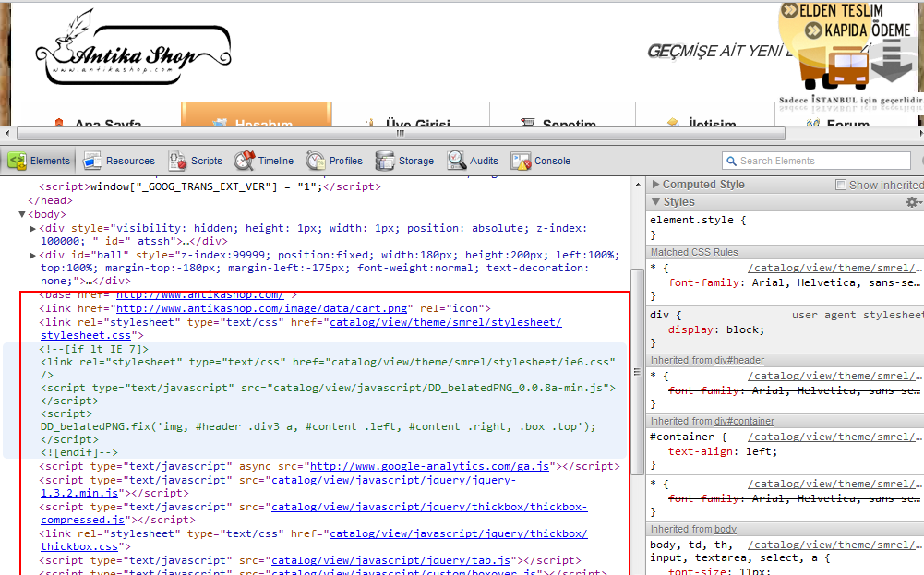Open the google-analytics ga.js link
This screenshot has width=924, height=575.
pos(429,467)
